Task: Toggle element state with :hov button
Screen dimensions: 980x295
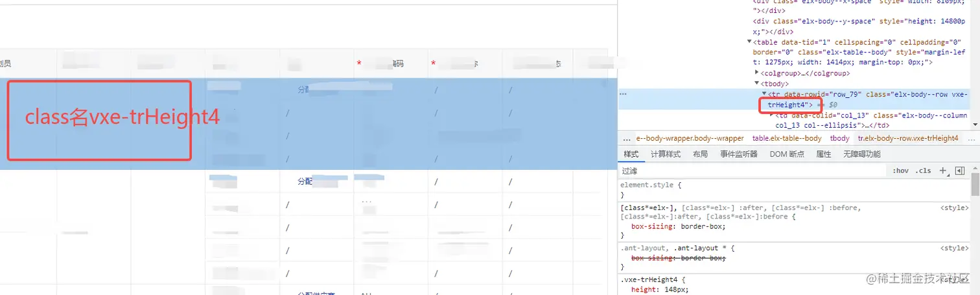Action: coord(900,171)
